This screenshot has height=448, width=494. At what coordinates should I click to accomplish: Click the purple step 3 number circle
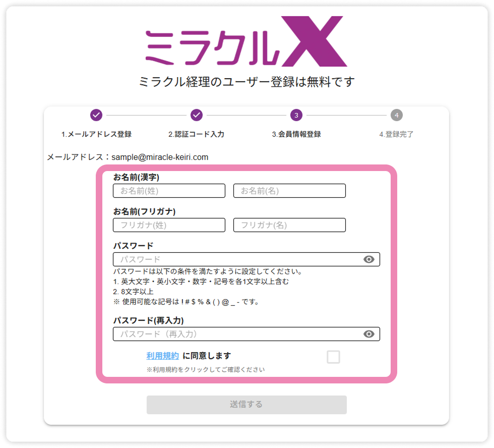[296, 115]
